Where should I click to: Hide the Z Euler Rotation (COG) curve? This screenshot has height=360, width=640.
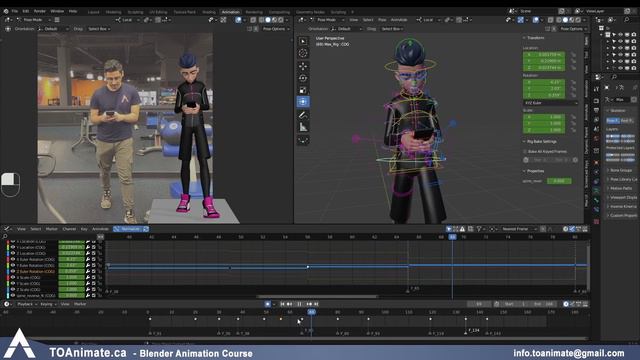[13, 271]
